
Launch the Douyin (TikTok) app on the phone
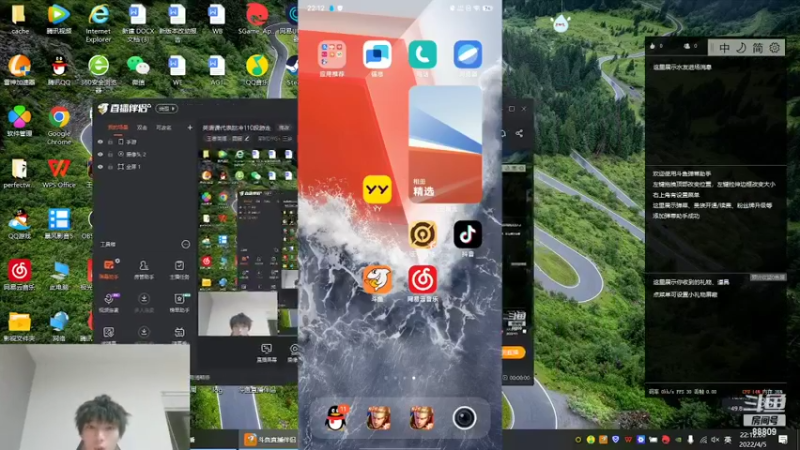[467, 234]
